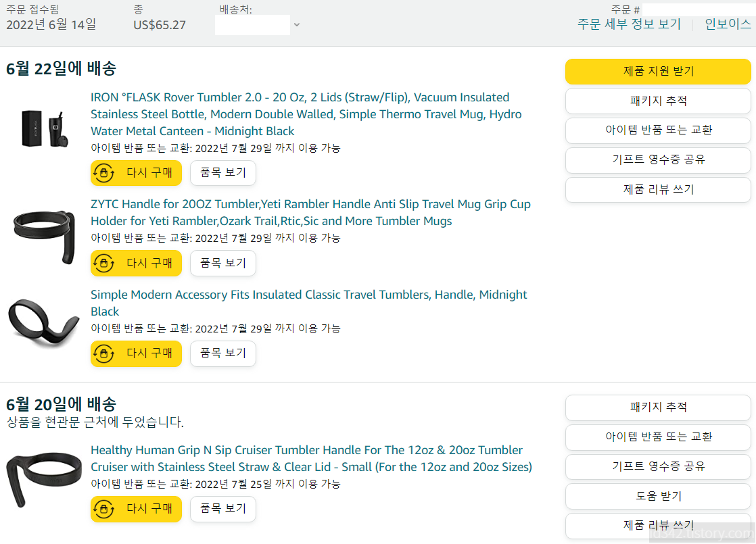Click 제품 리뷰 쓰기 for June 22 shipment
The width and height of the screenshot is (756, 544).
pyautogui.click(x=658, y=189)
